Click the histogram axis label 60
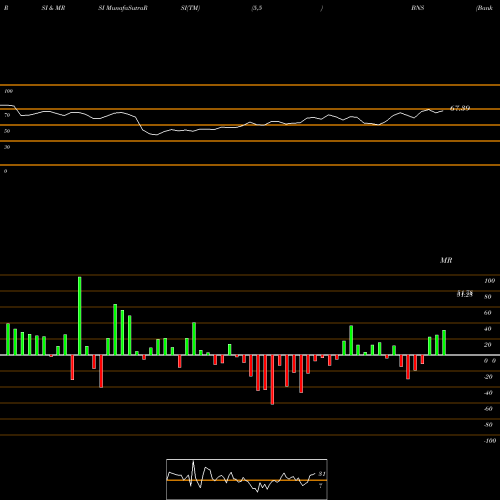The width and height of the screenshot is (500, 500). coord(487,313)
